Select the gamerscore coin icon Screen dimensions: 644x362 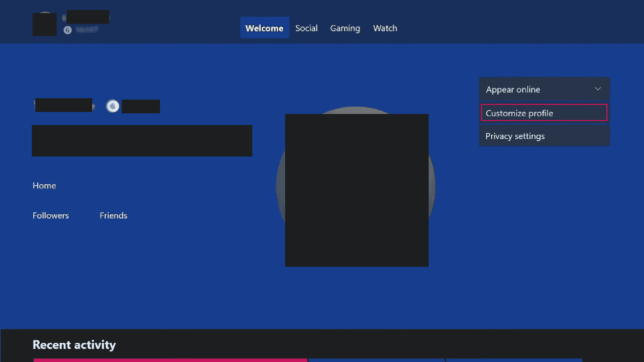point(67,30)
